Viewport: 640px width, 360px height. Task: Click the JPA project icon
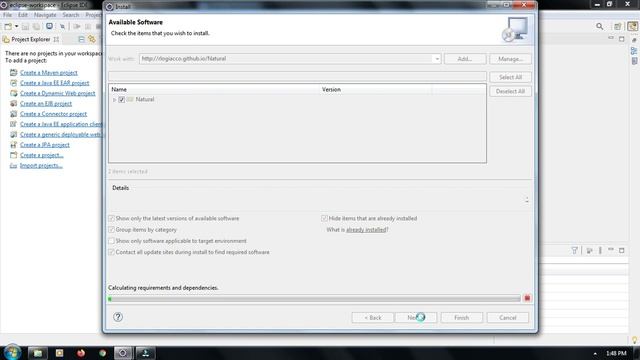coord(13,145)
